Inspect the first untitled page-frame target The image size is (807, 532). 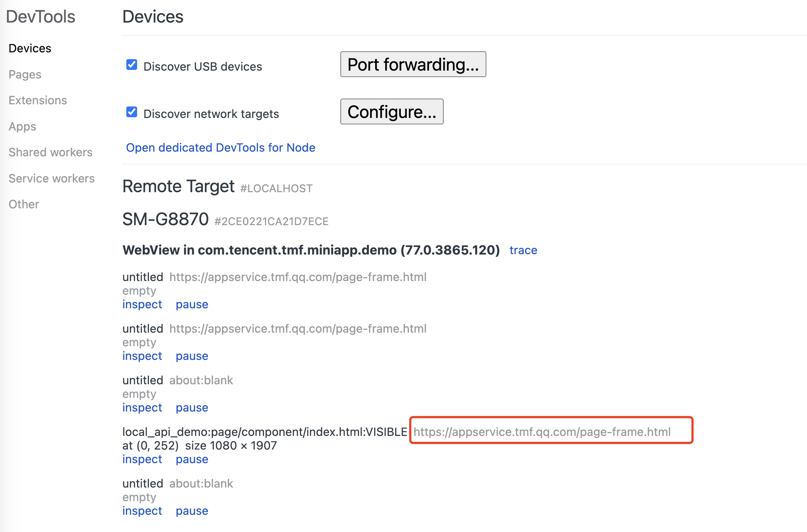click(142, 304)
